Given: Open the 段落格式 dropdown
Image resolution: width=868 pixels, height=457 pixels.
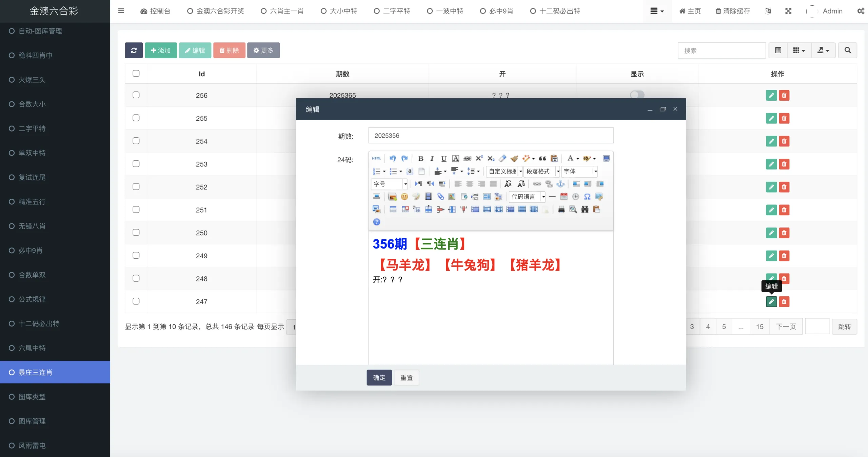Looking at the screenshot, I should 542,171.
